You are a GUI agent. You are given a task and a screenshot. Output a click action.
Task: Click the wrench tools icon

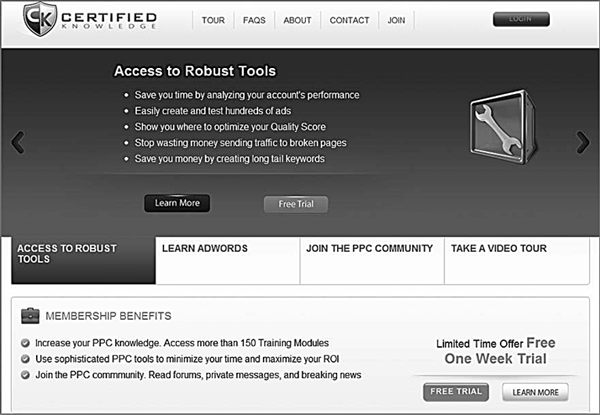(x=502, y=127)
